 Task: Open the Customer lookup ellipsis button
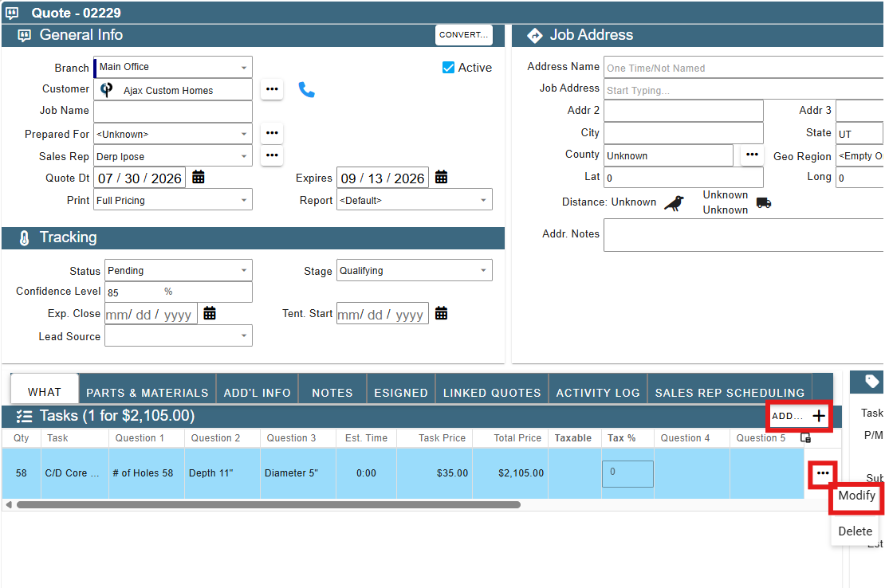272,89
